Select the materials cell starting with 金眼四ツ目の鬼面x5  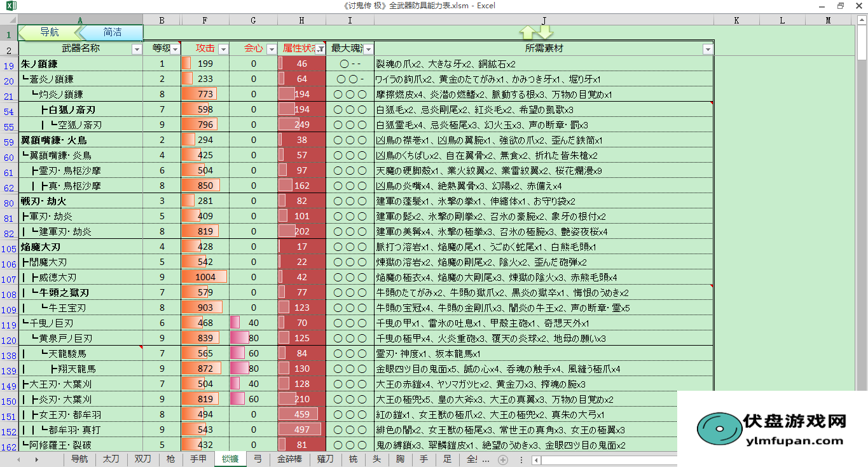tap(544, 369)
